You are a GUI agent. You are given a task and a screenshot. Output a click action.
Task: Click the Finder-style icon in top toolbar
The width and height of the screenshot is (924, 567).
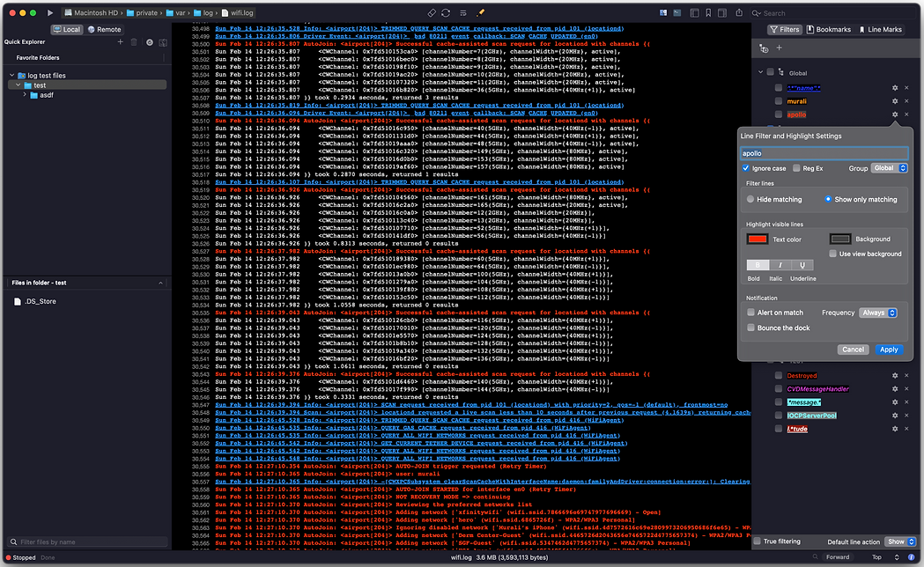663,13
